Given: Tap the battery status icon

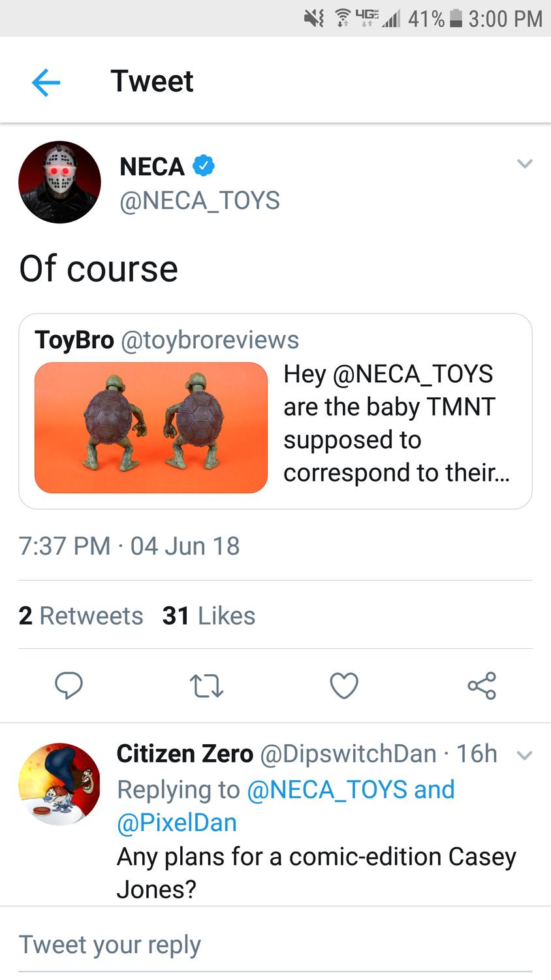Looking at the screenshot, I should 456,19.
